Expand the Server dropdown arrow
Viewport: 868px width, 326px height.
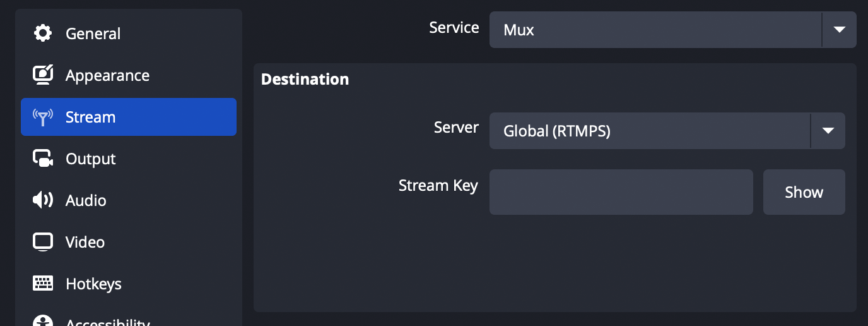click(828, 131)
